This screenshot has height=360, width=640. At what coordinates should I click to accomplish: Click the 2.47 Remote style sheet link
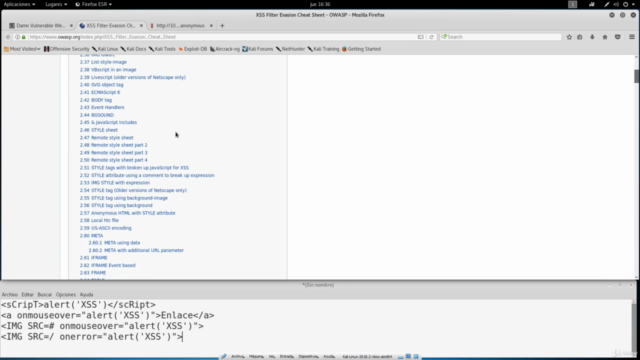click(x=107, y=138)
